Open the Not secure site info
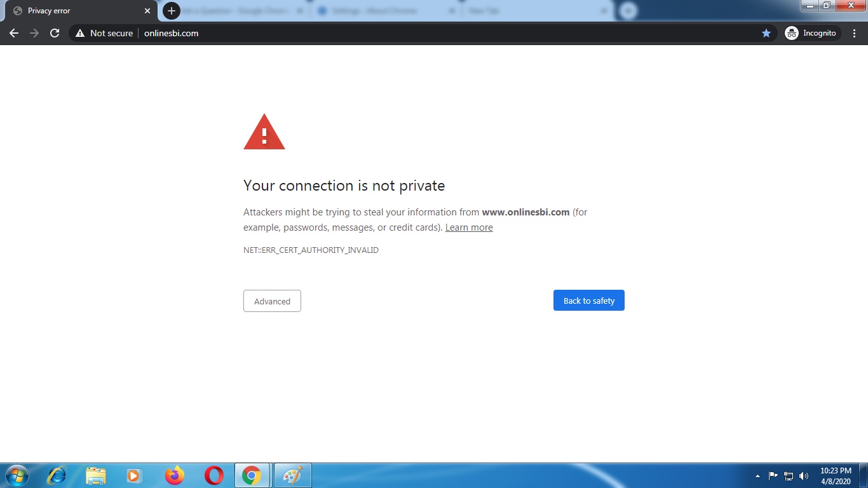Image resolution: width=868 pixels, height=488 pixels. (104, 33)
